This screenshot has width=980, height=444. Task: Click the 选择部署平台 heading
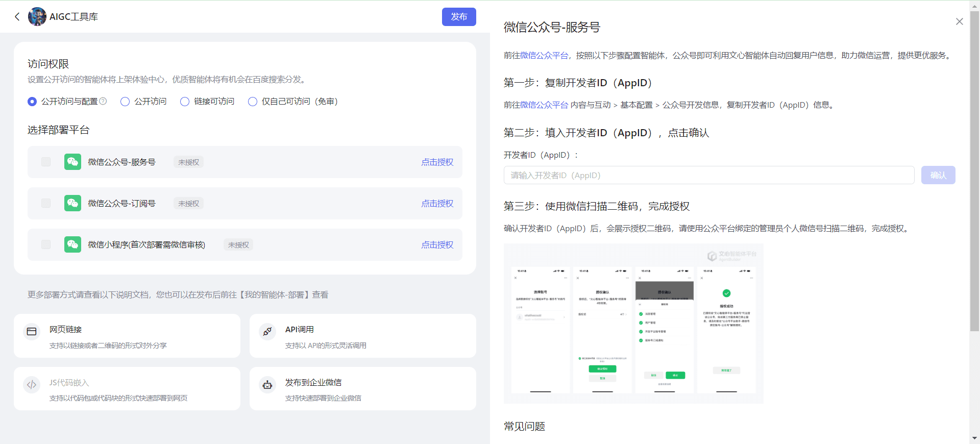click(58, 130)
